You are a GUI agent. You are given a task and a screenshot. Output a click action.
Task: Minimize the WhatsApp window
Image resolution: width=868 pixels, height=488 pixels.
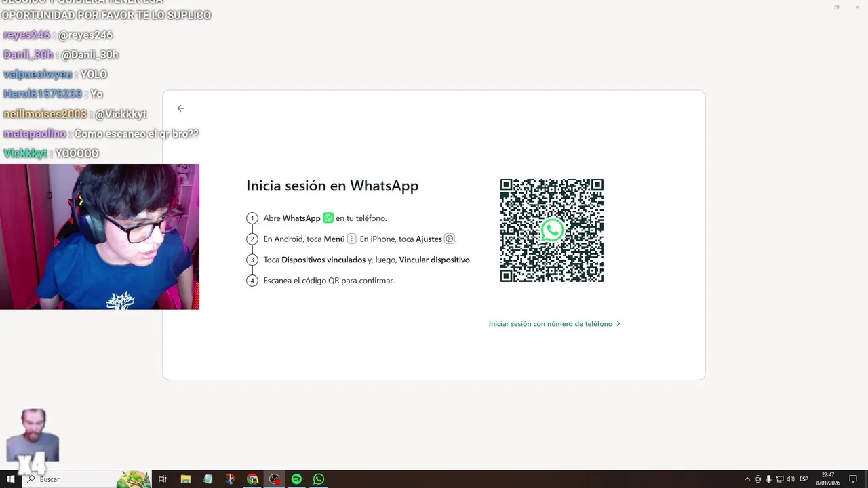coord(815,7)
